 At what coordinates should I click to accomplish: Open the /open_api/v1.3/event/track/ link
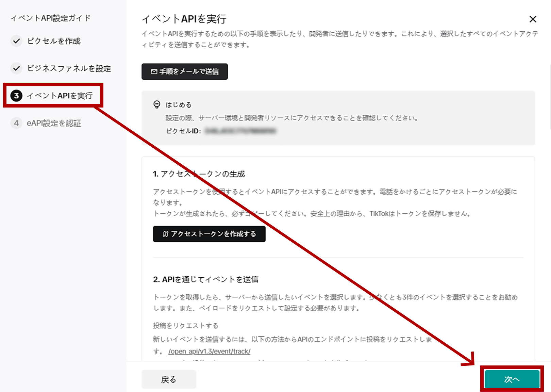coord(210,352)
